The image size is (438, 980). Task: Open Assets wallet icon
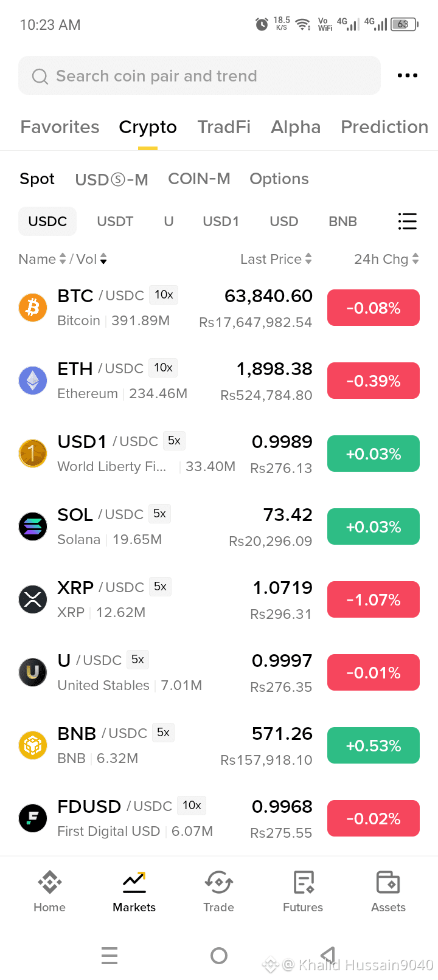388,882
